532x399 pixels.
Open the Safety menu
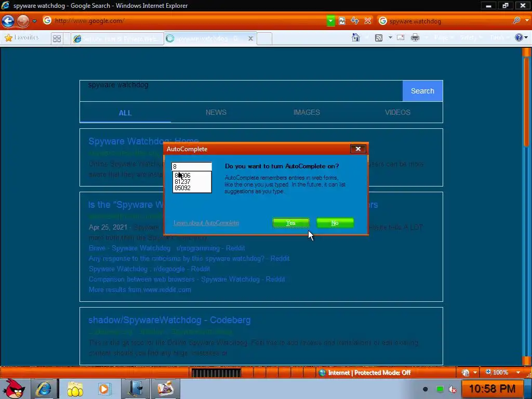click(471, 37)
